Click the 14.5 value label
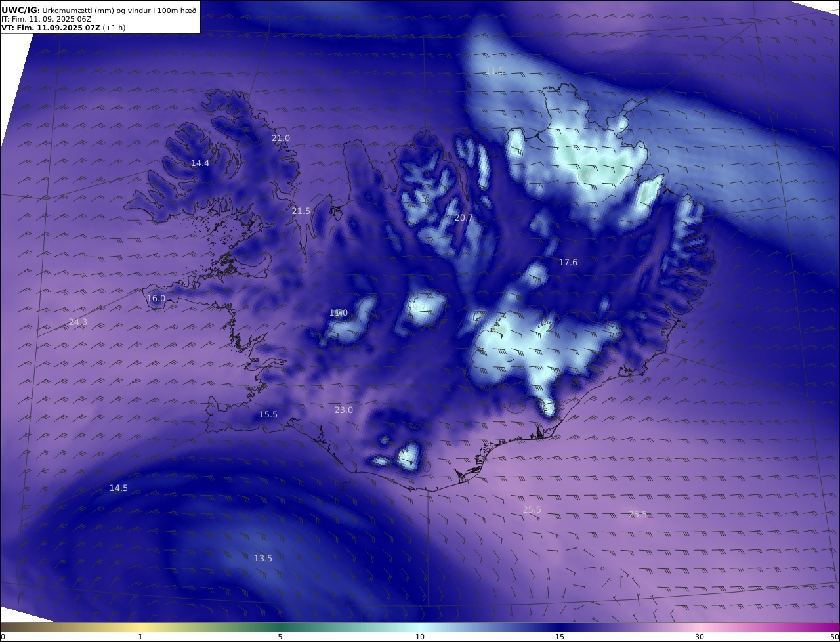Viewport: 840px width, 642px height. tap(118, 488)
